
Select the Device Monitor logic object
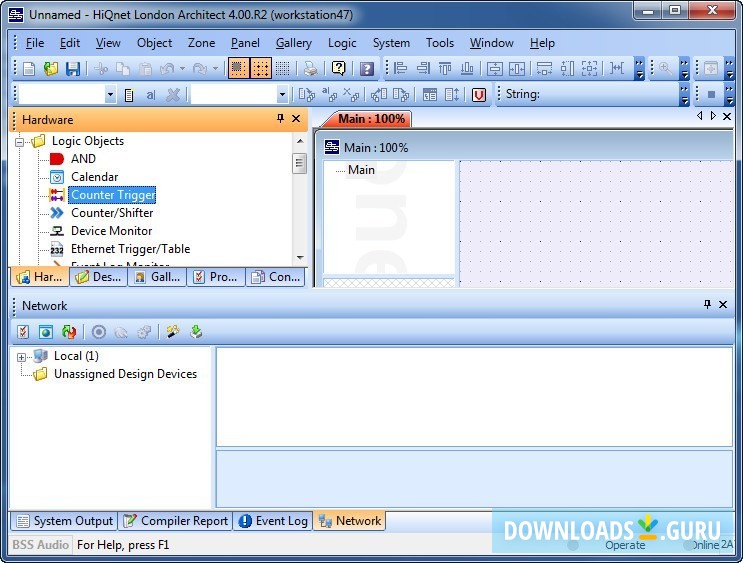point(111,231)
